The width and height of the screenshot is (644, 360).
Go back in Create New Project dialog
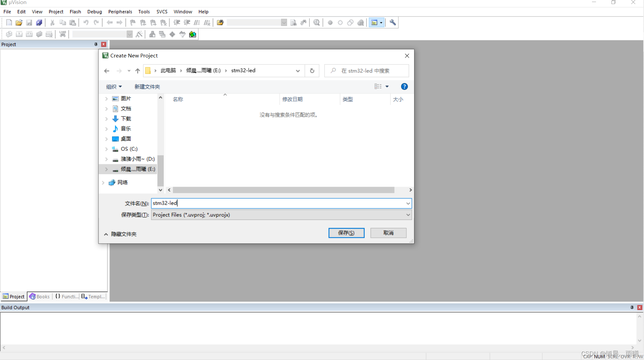point(107,71)
